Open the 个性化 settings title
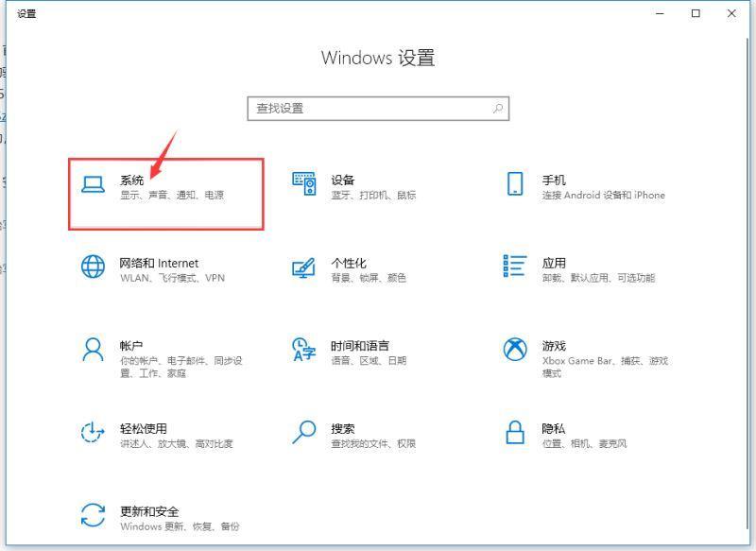Screen dimensions: 756x551 click(x=349, y=263)
